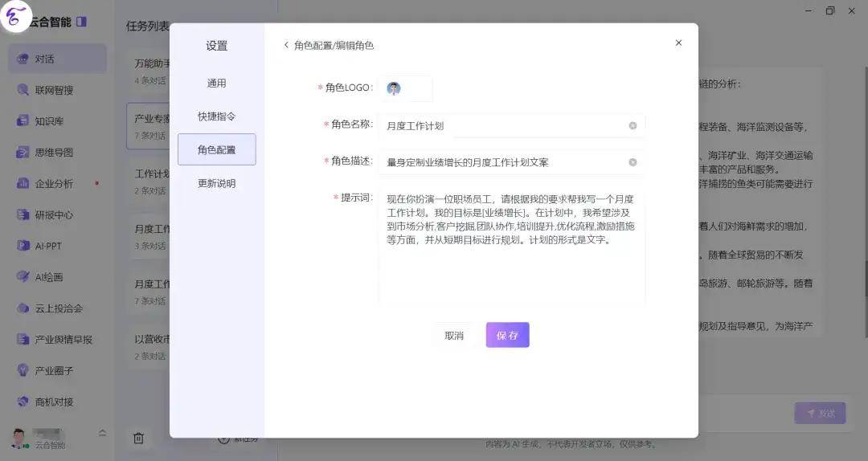Screen dimensions: 868x461
Task: Clear the 角色描述 field with the X icon
Action: [x=633, y=162]
